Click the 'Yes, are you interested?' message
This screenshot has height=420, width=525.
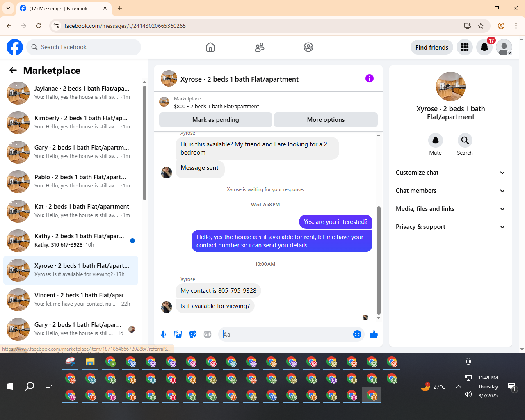(x=336, y=222)
